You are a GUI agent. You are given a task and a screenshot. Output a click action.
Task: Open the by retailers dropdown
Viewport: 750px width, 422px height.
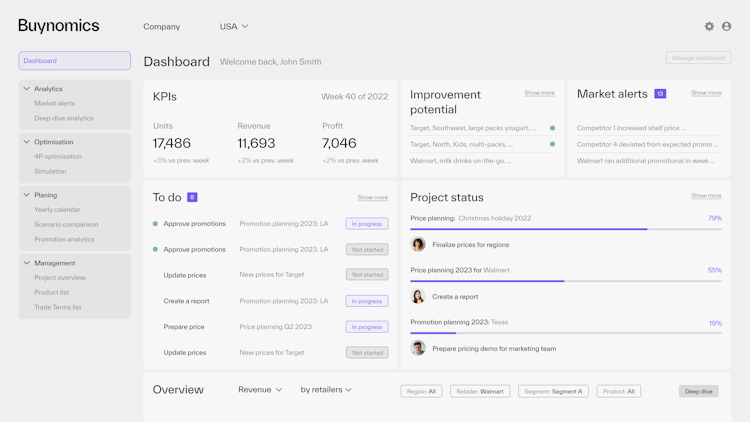click(326, 390)
